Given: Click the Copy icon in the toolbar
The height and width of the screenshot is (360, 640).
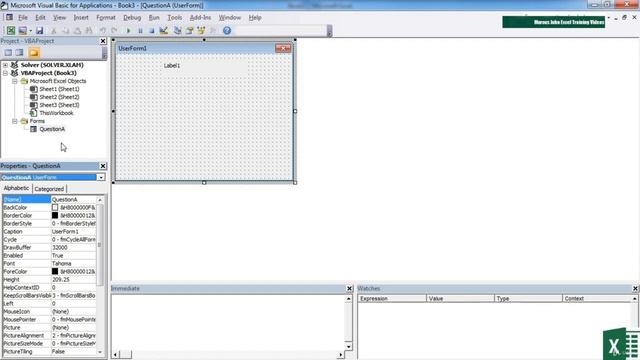Looking at the screenshot, I should pyautogui.click(x=65, y=31).
